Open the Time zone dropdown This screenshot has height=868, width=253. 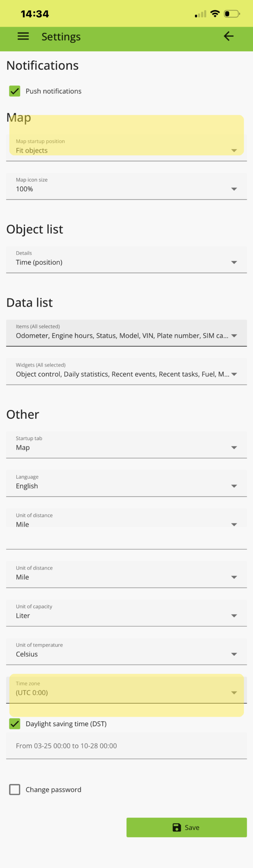point(234,692)
